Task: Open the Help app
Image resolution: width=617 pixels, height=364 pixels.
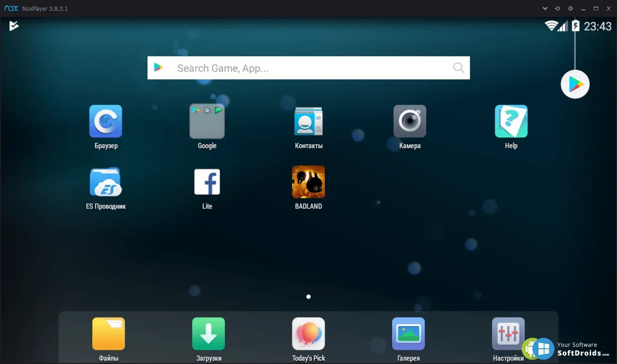Action: 511,121
